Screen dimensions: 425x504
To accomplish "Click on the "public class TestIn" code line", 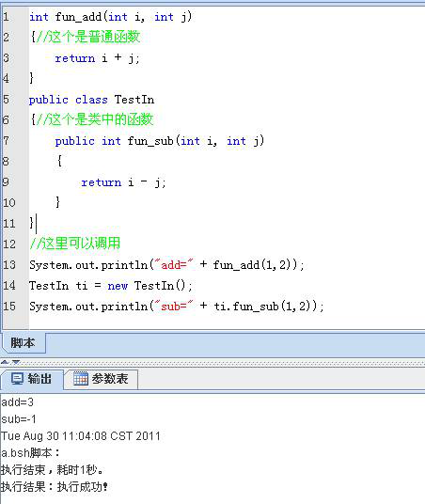I will point(91,100).
